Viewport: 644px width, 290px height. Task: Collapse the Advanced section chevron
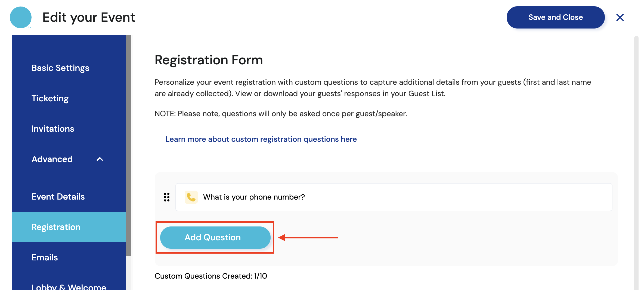[100, 159]
